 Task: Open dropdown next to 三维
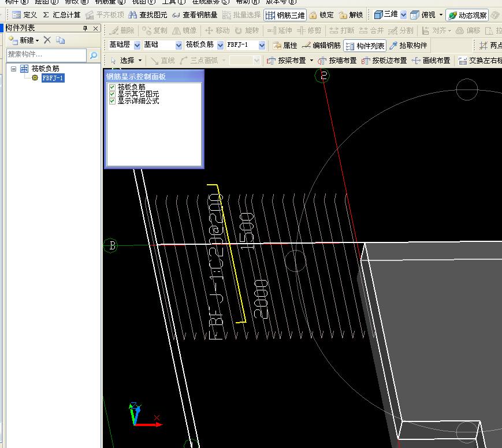pyautogui.click(x=403, y=14)
